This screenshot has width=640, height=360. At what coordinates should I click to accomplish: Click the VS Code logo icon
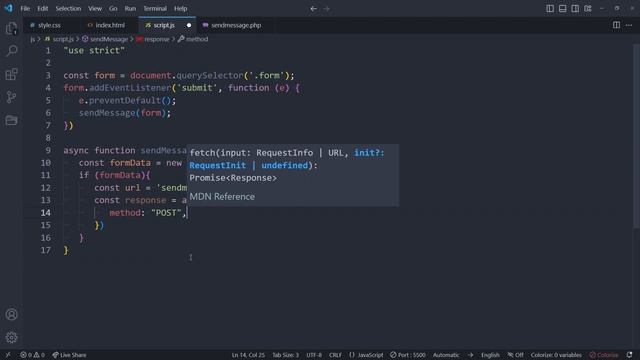pos(9,8)
